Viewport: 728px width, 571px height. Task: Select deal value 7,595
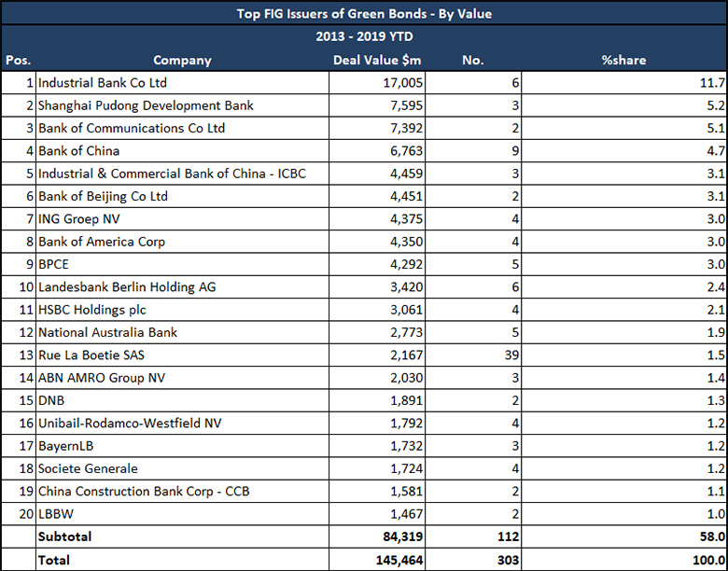coord(377,105)
